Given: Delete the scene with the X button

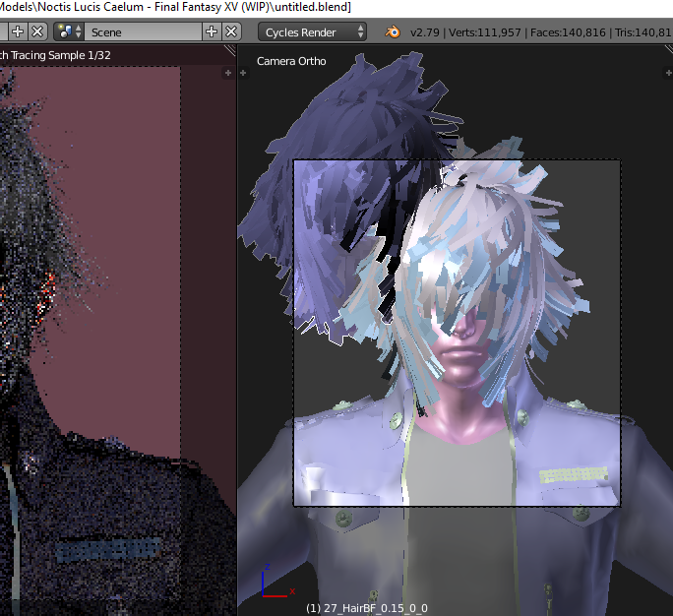Looking at the screenshot, I should [x=231, y=31].
